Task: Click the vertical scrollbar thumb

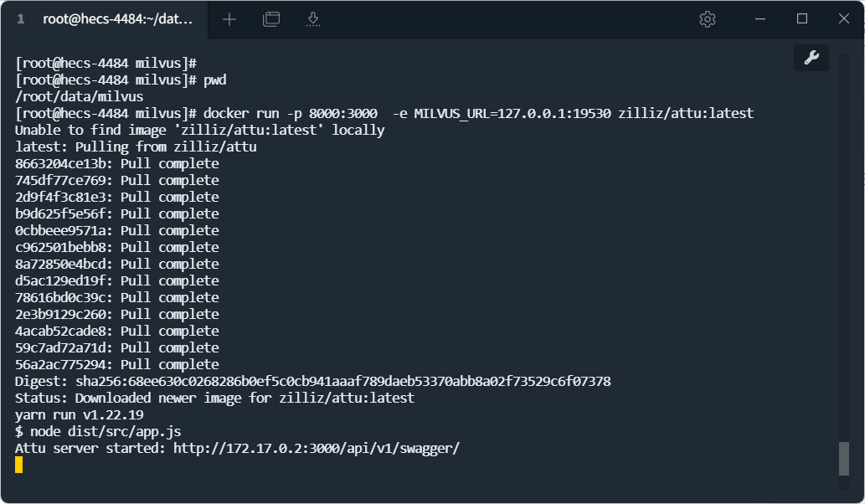Action: click(844, 459)
